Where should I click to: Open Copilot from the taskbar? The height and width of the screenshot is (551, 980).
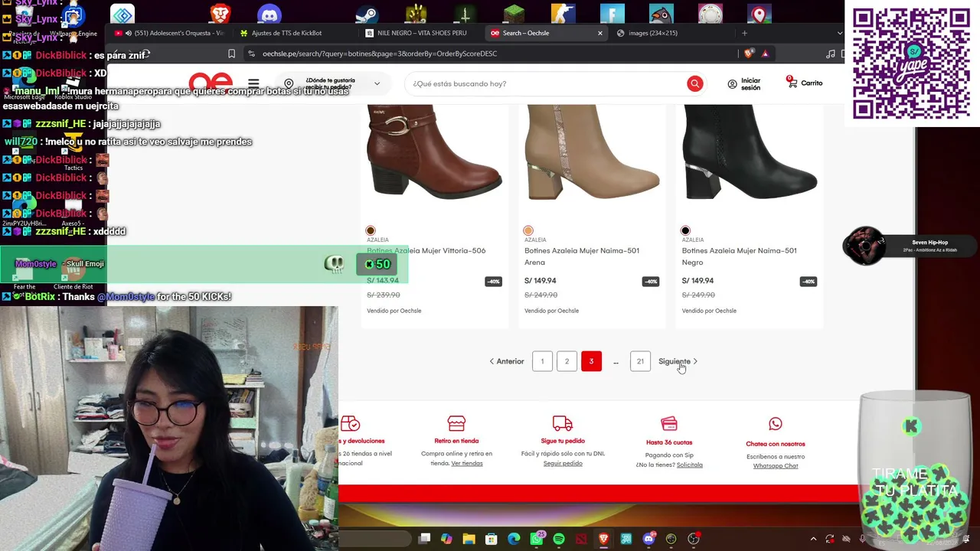point(446,539)
